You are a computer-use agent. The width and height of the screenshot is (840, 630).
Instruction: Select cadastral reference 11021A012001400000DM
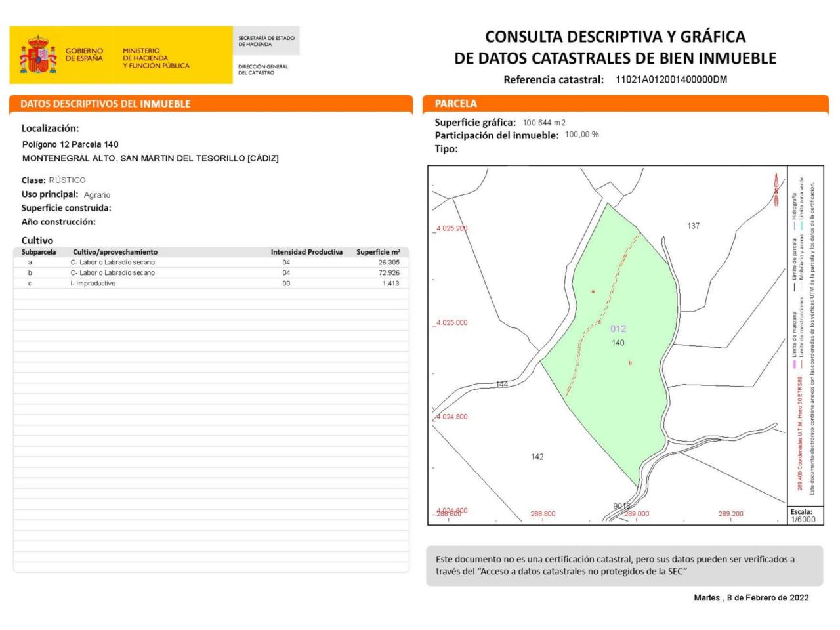coord(671,79)
